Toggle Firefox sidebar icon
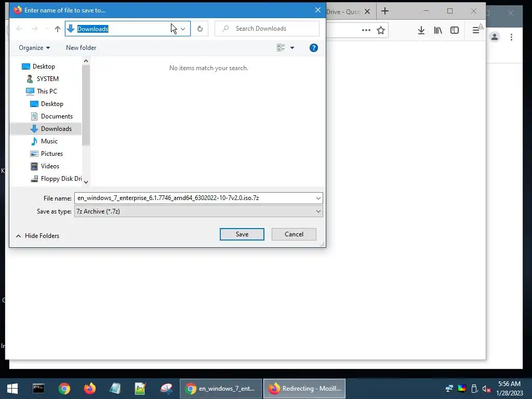Image resolution: width=532 pixels, height=399 pixels. coord(455,30)
